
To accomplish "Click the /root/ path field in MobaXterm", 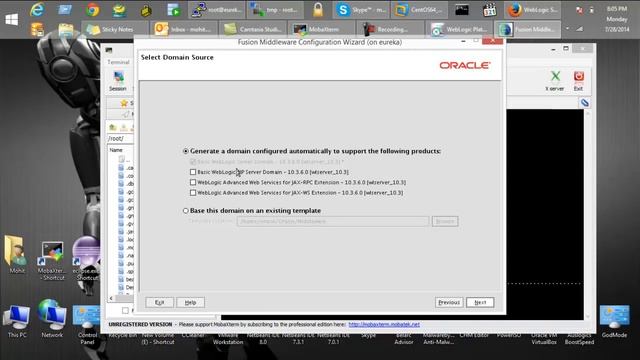I will coord(120,138).
